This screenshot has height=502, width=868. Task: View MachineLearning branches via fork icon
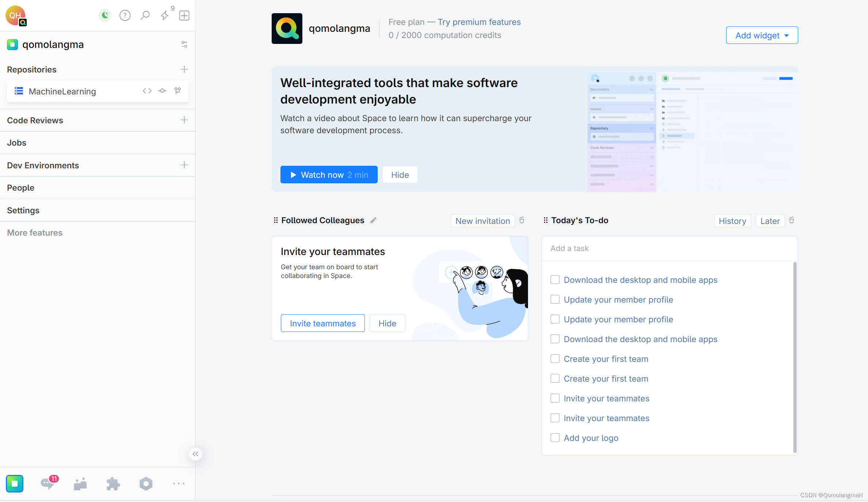178,91
